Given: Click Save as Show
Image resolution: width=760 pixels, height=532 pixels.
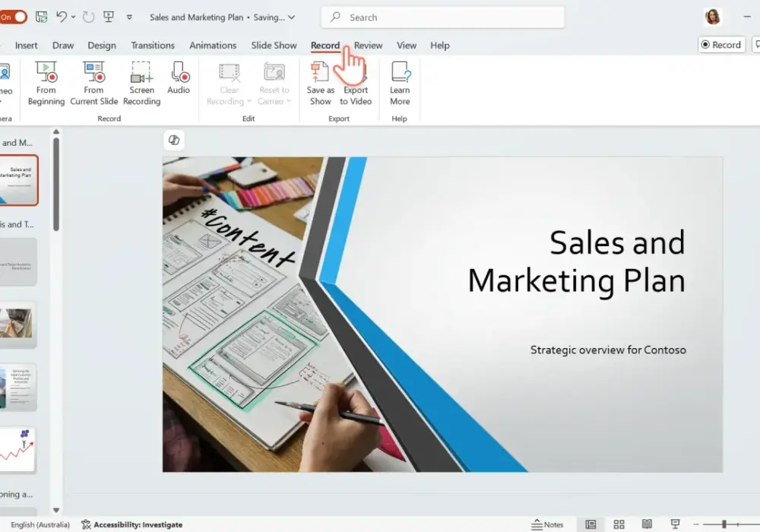Looking at the screenshot, I should click(321, 84).
